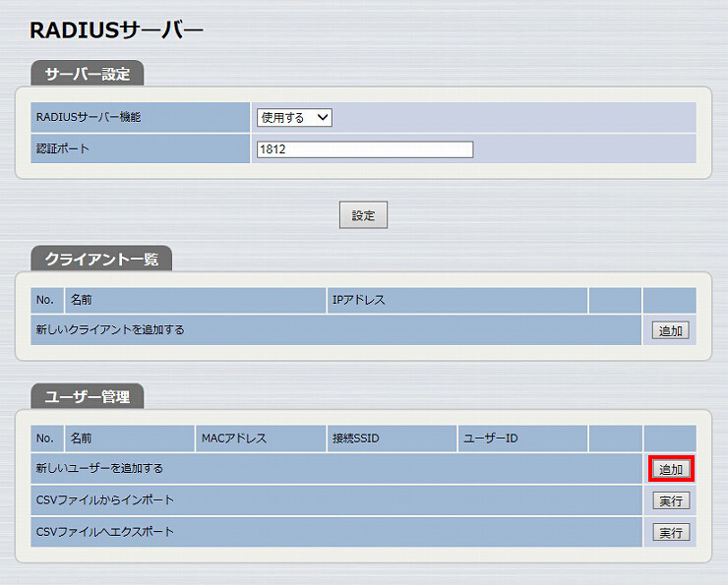This screenshot has height=585, width=728.
Task: Click the CSVファイルからインポート text
Action: (105, 499)
